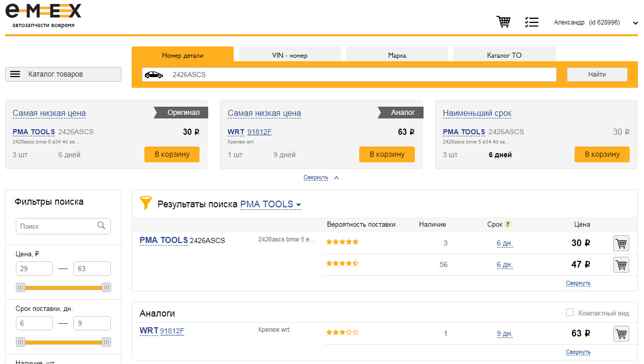Open the shopping cart icon in header

point(504,22)
